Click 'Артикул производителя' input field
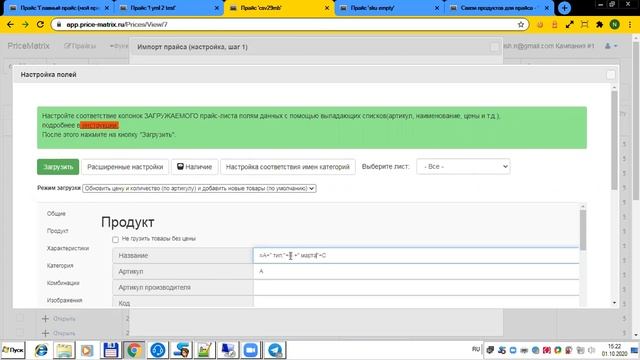Image resolution: width=640 pixels, height=360 pixels. [x=416, y=287]
